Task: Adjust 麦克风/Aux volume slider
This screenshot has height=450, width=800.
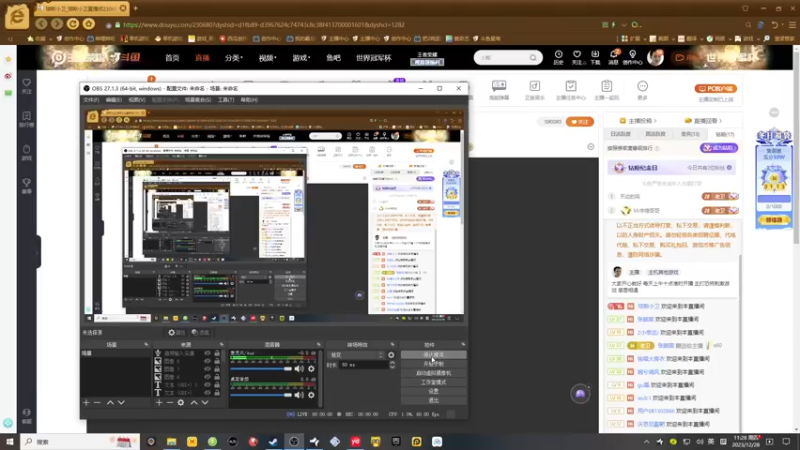Action: [261, 368]
